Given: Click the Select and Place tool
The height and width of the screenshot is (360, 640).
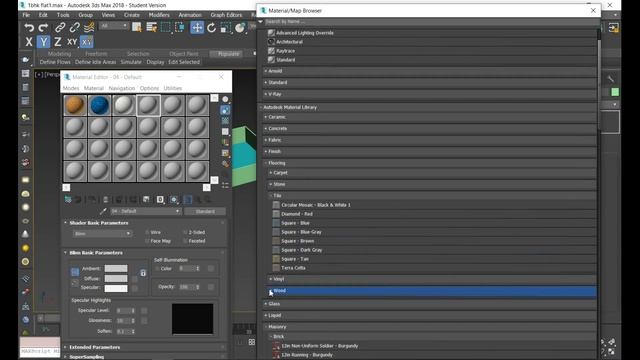Looking at the screenshot, I should tap(240, 27).
